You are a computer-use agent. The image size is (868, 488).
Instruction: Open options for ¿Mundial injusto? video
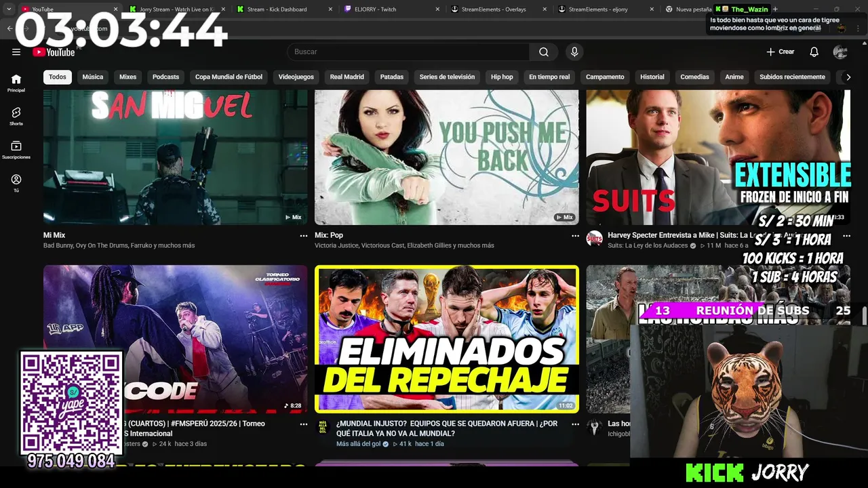point(575,424)
